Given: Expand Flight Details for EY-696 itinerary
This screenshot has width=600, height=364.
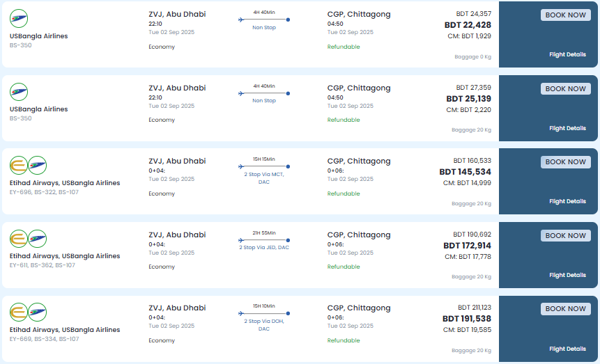Looking at the screenshot, I should click(x=567, y=202).
